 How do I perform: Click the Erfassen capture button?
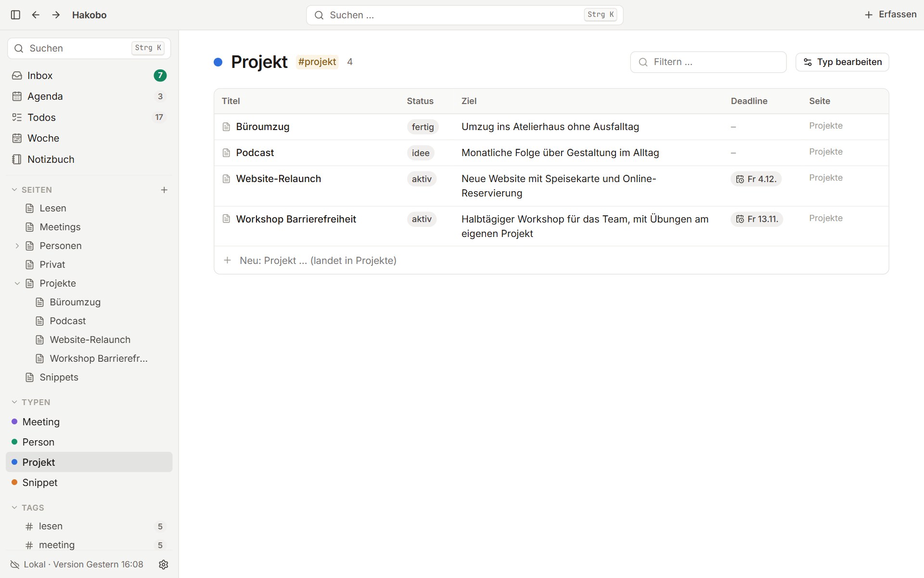tap(890, 14)
